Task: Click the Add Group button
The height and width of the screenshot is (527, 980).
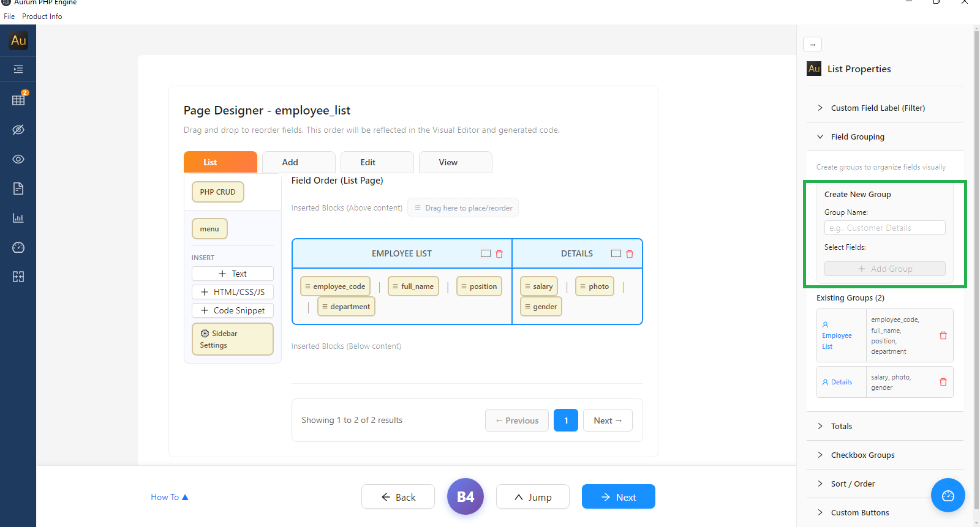Action: tap(885, 269)
